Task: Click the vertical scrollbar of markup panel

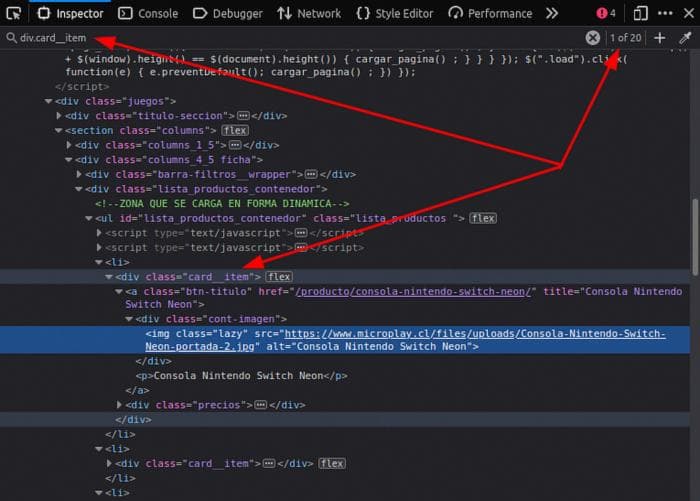Action: click(695, 237)
